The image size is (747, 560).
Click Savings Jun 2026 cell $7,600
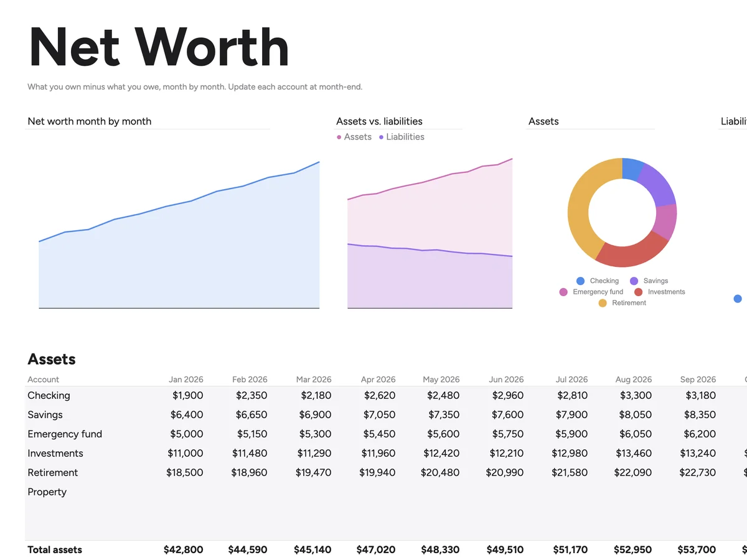coord(507,415)
